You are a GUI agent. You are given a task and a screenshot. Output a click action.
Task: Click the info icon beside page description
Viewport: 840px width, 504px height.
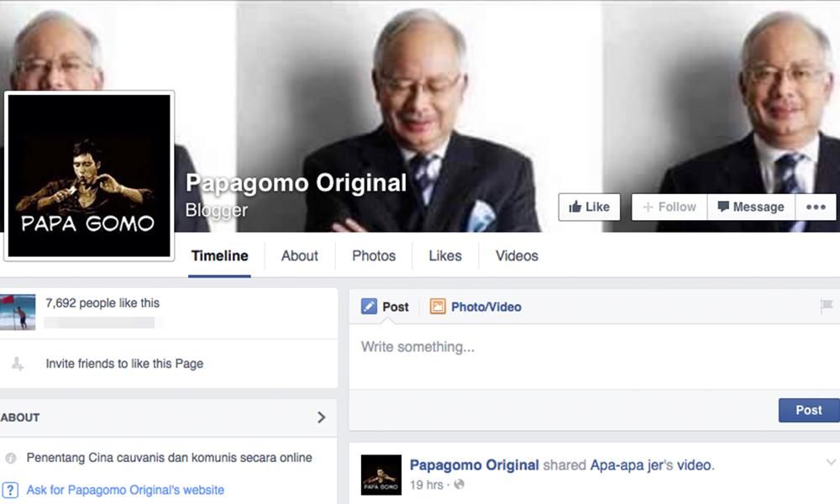pos(11,458)
